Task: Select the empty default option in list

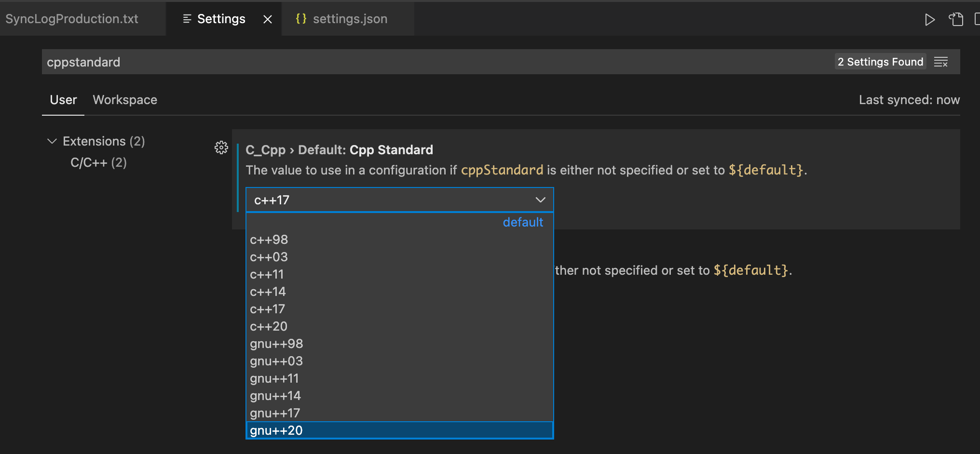Action: coord(400,222)
